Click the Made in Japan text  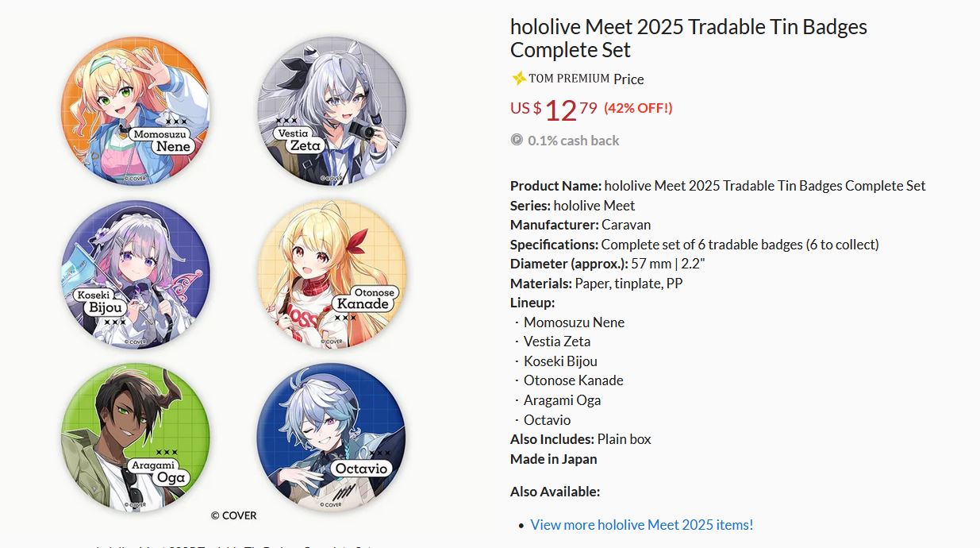pyautogui.click(x=553, y=459)
